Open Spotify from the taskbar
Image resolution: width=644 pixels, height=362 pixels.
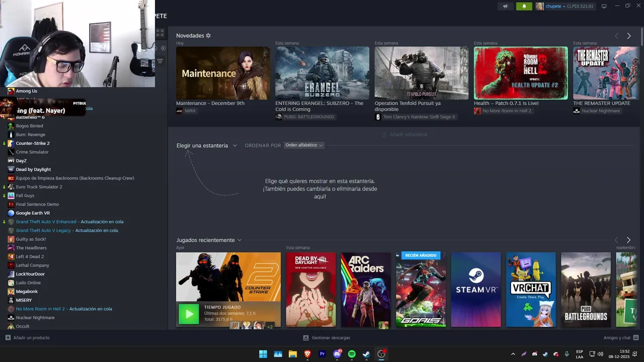352,354
